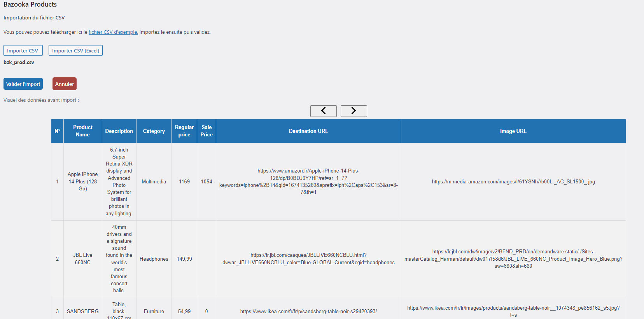Cancel import with Annuler button
This screenshot has height=319, width=644.
65,84
